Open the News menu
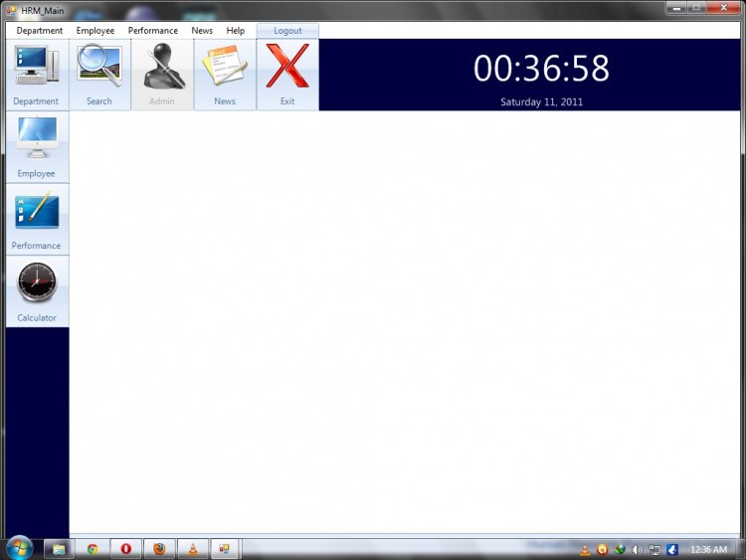The width and height of the screenshot is (746, 560). click(202, 31)
